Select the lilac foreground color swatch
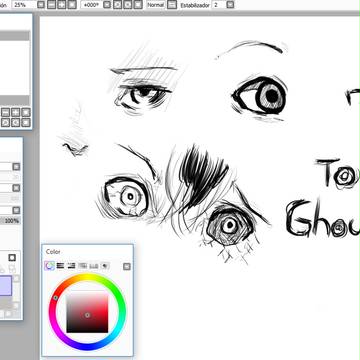This screenshot has height=360, width=360. tap(6, 285)
